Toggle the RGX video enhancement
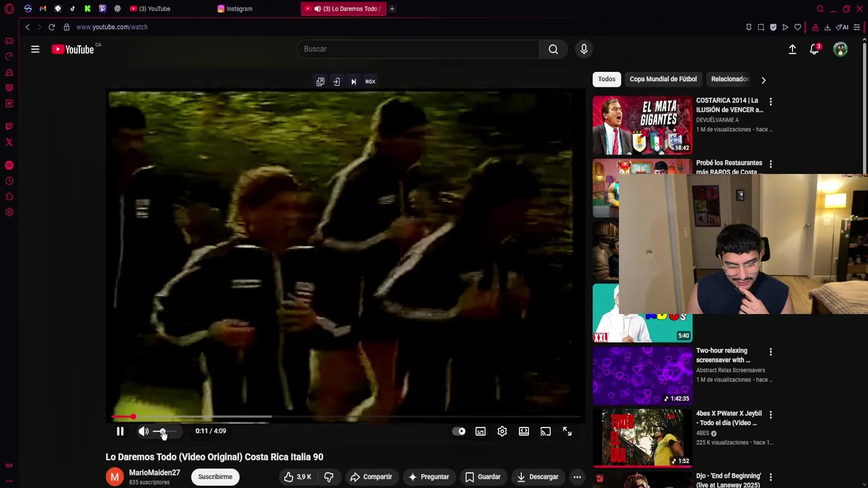The image size is (868, 488). point(370,81)
